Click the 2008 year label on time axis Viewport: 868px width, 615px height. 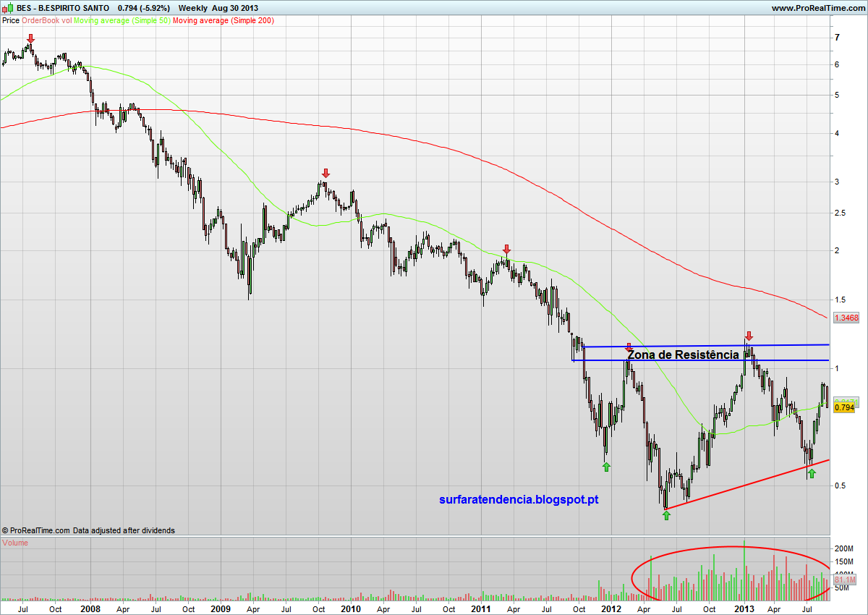(90, 608)
